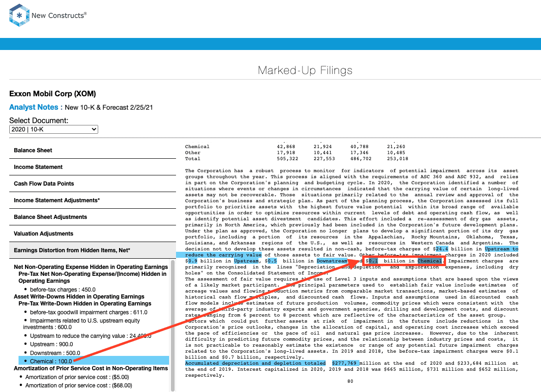This screenshot has height=392, width=541.
Task: Click highlighted 'Downstream' word in filing
Action: tap(332, 261)
